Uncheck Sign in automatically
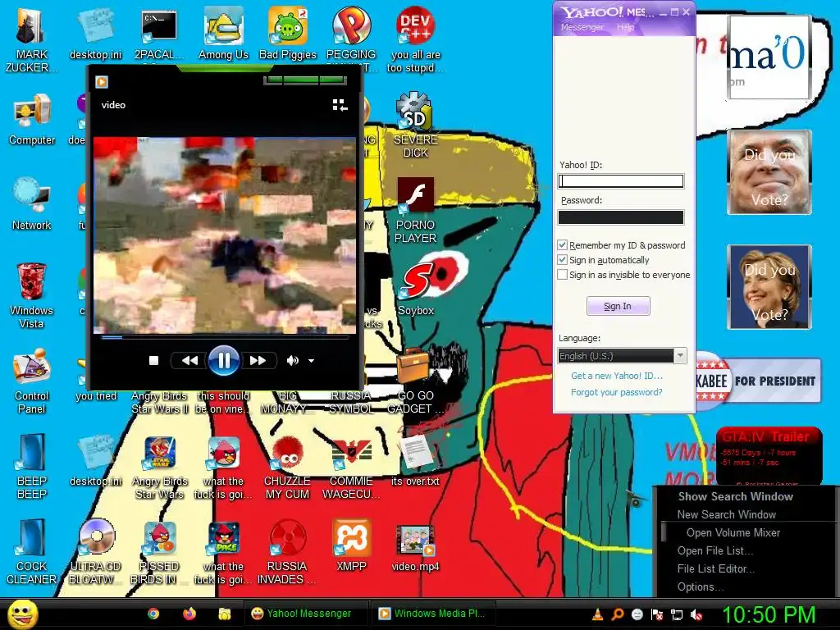 (x=562, y=260)
